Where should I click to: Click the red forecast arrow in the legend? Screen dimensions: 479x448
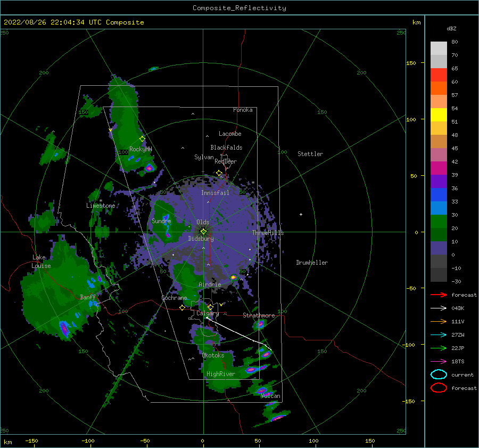pyautogui.click(x=439, y=295)
